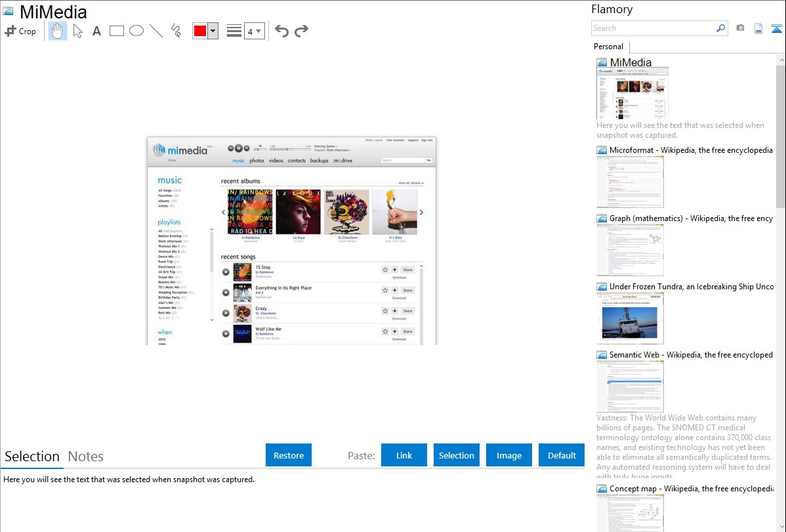
Task: Click the MiMedia window title icon
Action: [8, 12]
